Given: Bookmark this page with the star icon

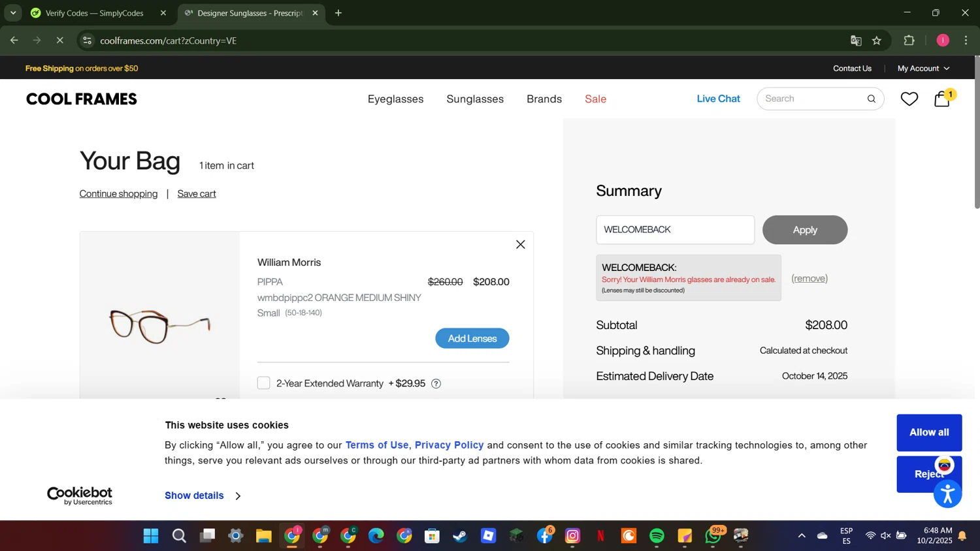Looking at the screenshot, I should [x=877, y=40].
